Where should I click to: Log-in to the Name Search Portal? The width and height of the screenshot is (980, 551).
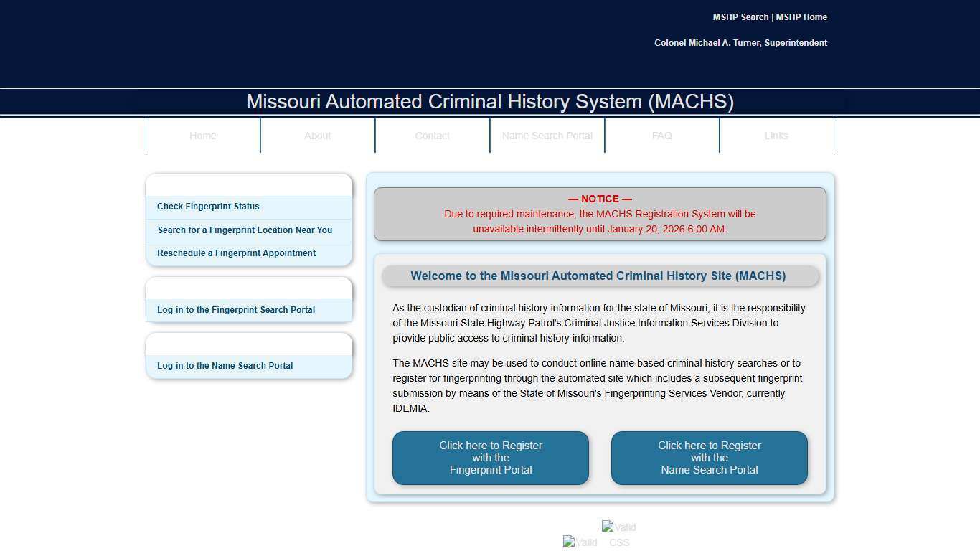(x=225, y=365)
